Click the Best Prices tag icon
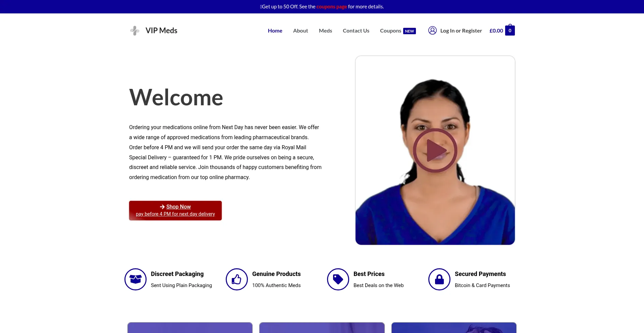Screen dimensions: 644x333 (x=338, y=279)
